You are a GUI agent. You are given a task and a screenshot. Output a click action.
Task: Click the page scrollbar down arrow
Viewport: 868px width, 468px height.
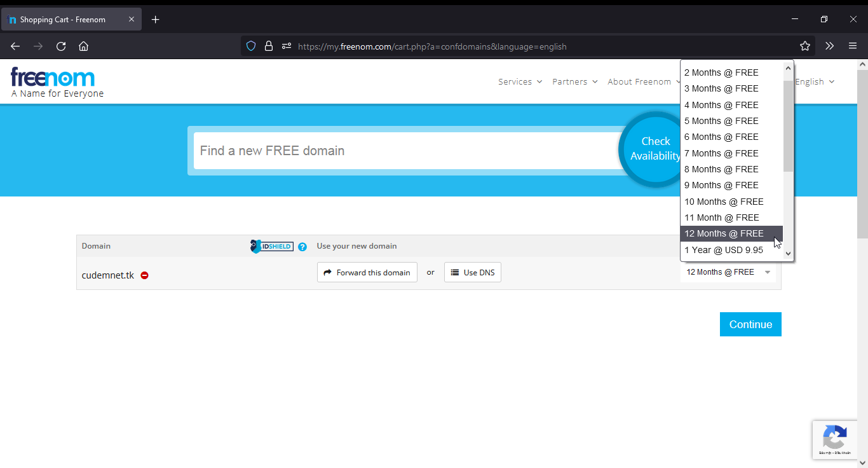pyautogui.click(x=862, y=462)
